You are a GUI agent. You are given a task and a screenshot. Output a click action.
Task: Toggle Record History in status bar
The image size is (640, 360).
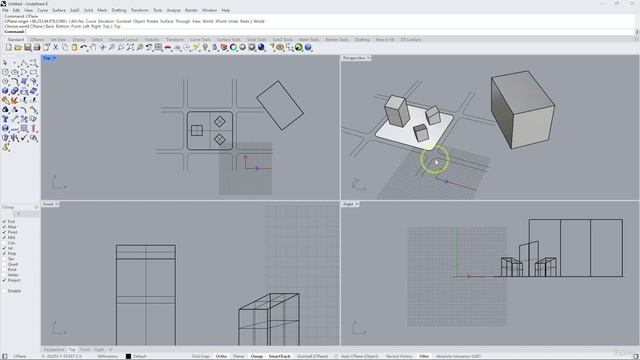click(399, 356)
